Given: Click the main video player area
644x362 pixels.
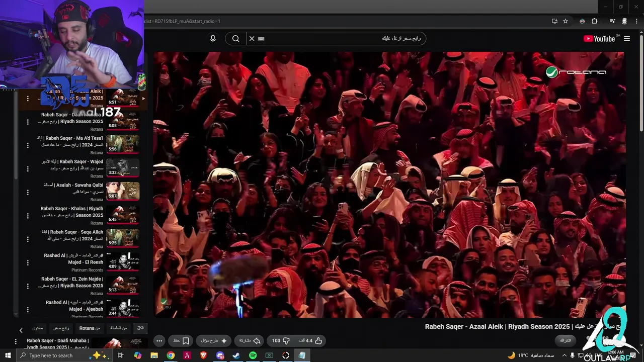Looking at the screenshot, I should point(389,185).
